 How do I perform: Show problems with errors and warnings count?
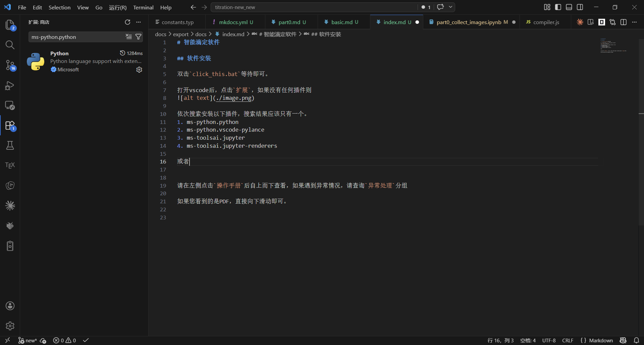65,340
